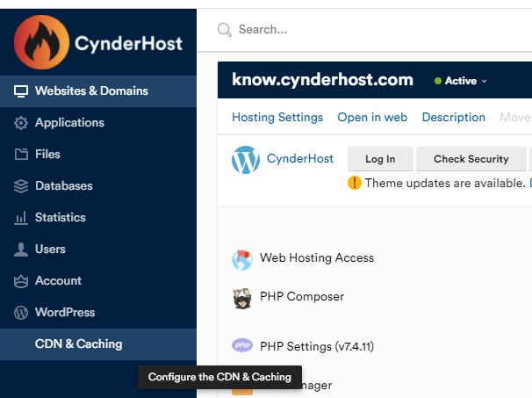Screen dimensions: 532x398
Task: Go to Files in the sidebar
Action: click(x=98, y=154)
